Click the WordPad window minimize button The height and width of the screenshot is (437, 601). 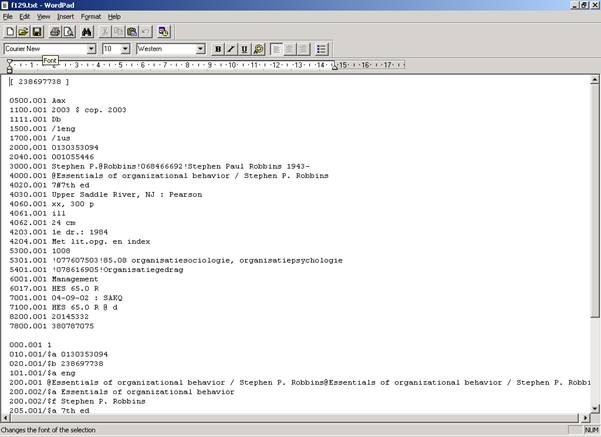[x=575, y=5]
